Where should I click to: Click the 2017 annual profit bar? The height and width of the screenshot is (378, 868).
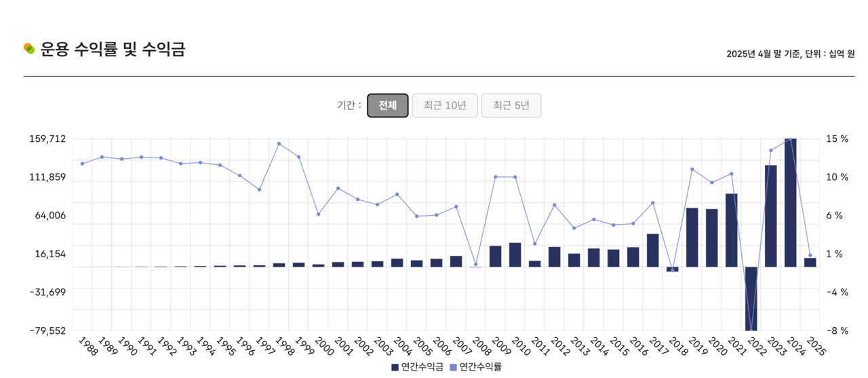coord(653,250)
